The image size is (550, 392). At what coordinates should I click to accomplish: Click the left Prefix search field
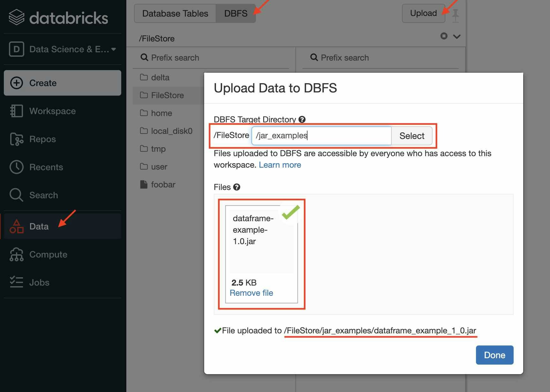211,58
